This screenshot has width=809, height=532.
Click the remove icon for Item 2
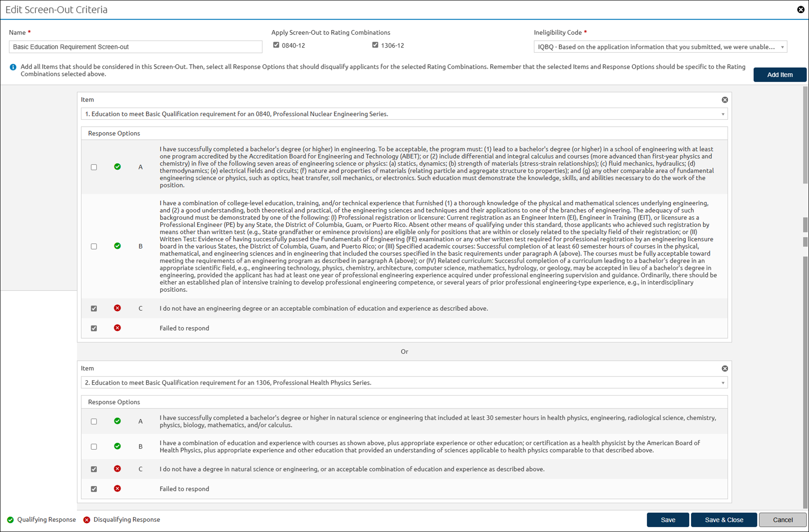click(725, 368)
